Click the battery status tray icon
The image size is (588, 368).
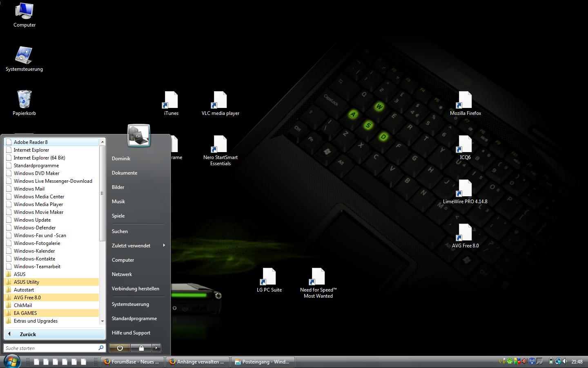point(551,361)
